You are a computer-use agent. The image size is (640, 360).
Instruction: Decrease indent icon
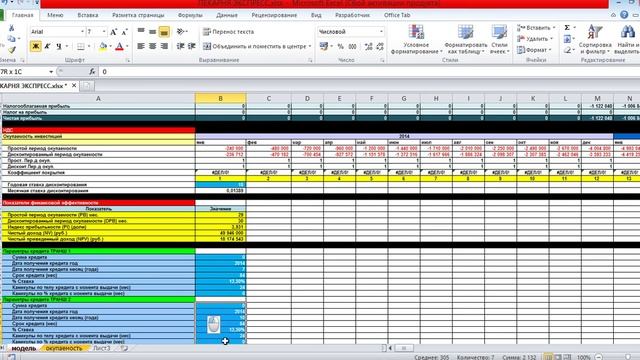[x=180, y=46]
